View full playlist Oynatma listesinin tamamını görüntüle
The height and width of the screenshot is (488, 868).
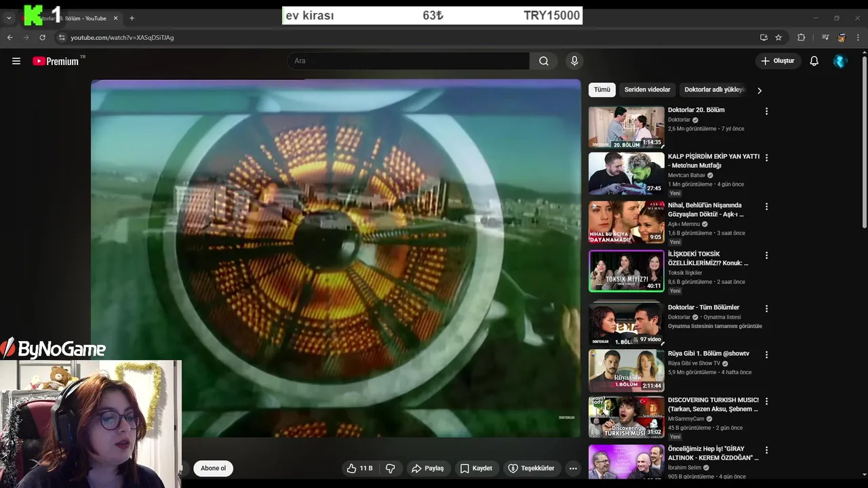tap(715, 326)
